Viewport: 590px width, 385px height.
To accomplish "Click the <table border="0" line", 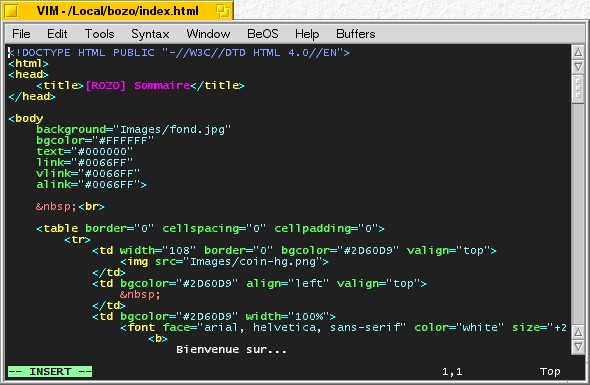I will click(x=210, y=228).
